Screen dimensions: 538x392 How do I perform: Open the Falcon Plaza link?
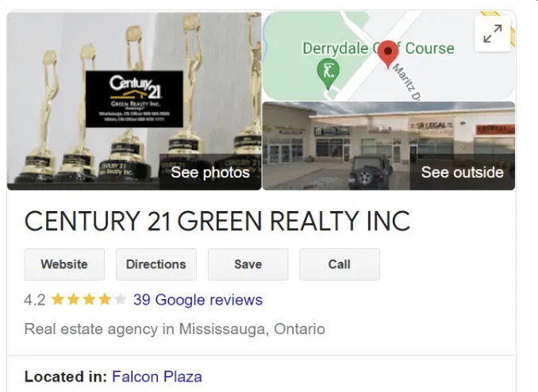(157, 377)
